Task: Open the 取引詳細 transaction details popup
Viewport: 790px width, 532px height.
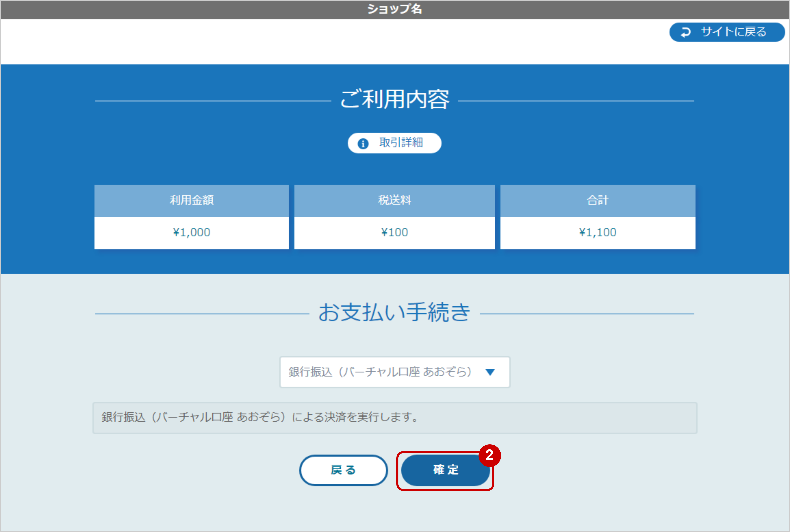Action: pyautogui.click(x=394, y=143)
